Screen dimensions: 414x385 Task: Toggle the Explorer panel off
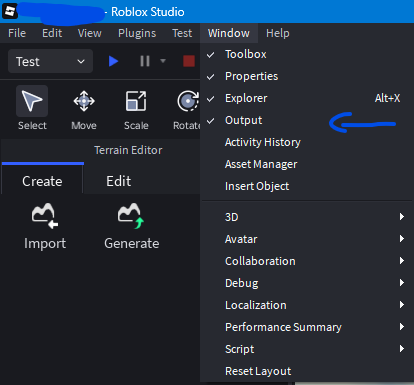[307, 98]
